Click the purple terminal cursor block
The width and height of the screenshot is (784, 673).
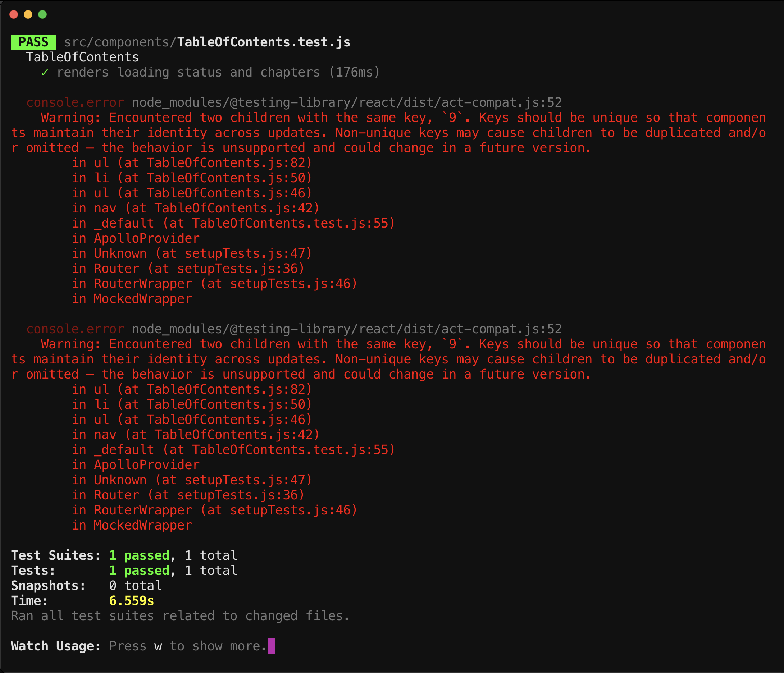(x=271, y=646)
